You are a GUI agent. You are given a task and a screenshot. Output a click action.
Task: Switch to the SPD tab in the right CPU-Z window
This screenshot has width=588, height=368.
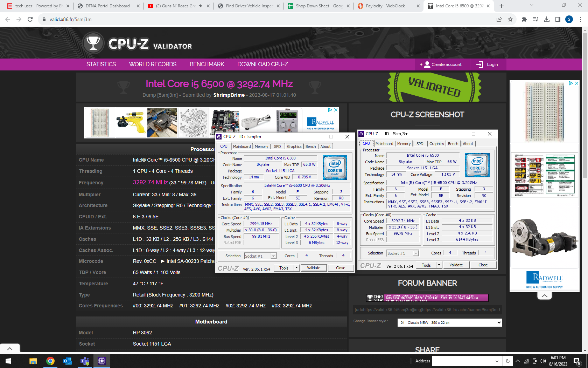(420, 144)
